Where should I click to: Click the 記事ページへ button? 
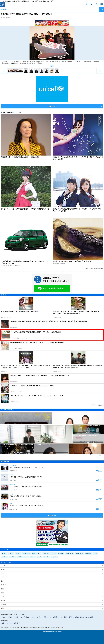52,106
